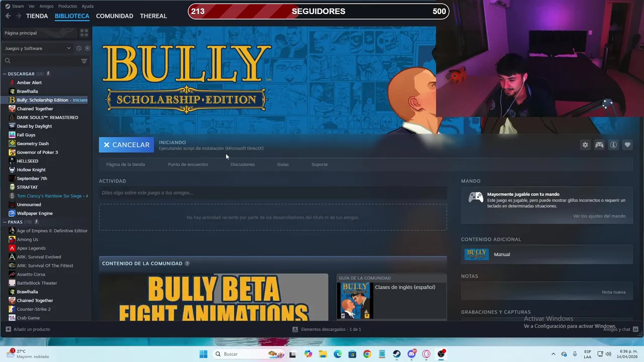Go to the TIENDA tab
This screenshot has width=644, height=362.
tap(37, 16)
